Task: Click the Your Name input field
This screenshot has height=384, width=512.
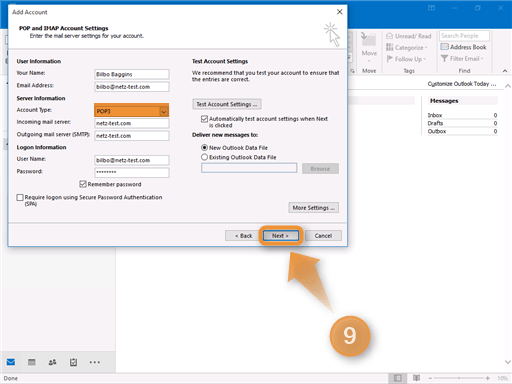Action: click(x=132, y=74)
